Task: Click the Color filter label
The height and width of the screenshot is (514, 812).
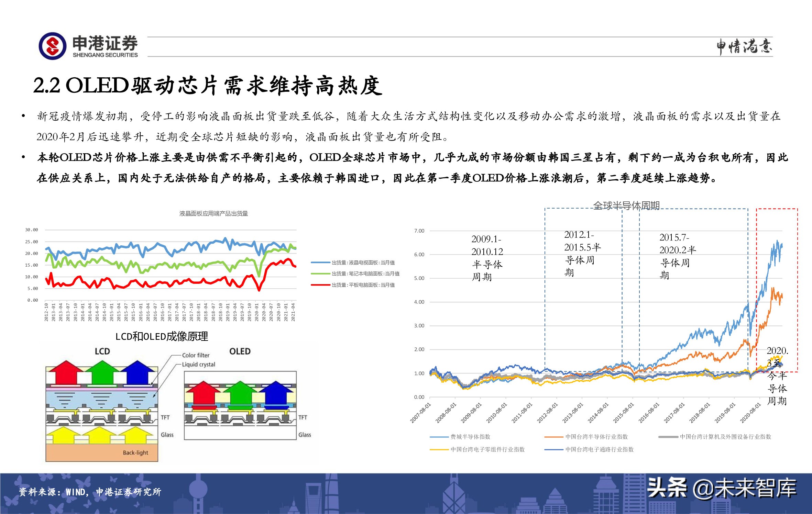Action: coord(196,355)
